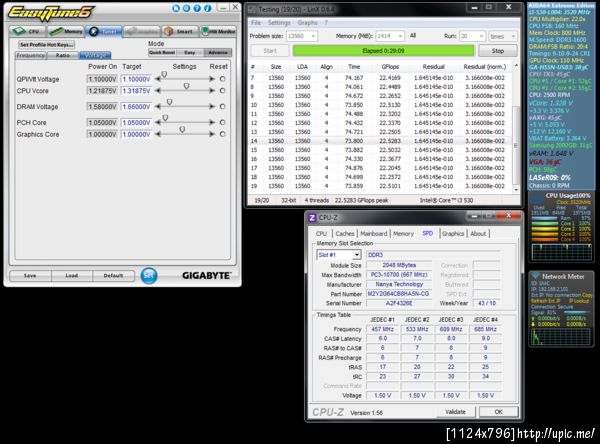600x444 pixels.
Task: Decrease Graphics Core voltage with left arrow
Action: [158, 134]
